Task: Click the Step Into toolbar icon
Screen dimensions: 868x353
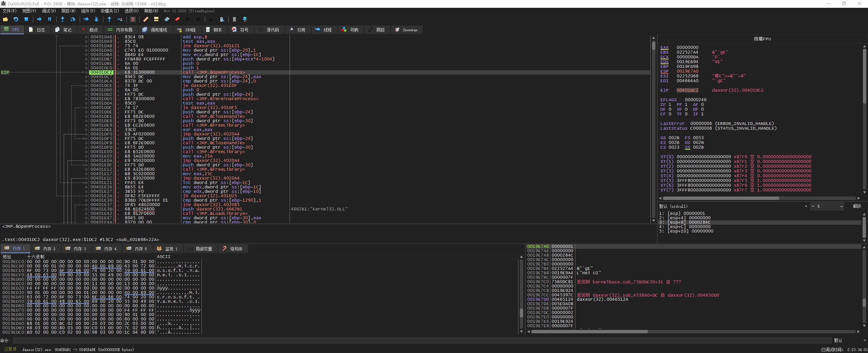Action: point(62,19)
